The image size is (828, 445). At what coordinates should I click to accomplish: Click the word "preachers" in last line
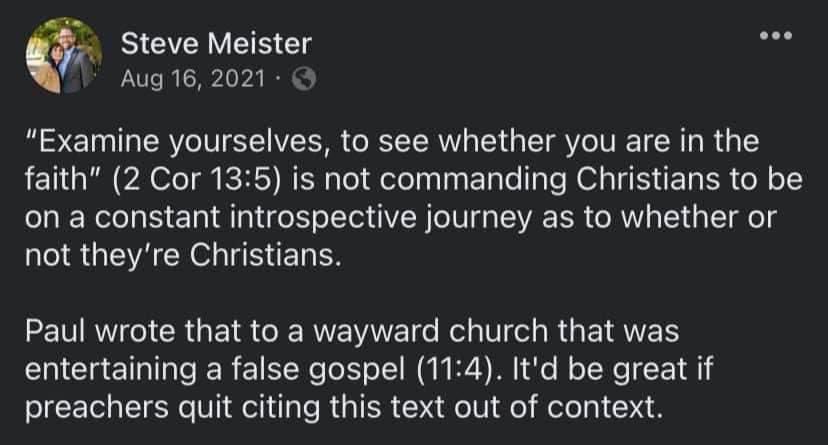[97, 408]
